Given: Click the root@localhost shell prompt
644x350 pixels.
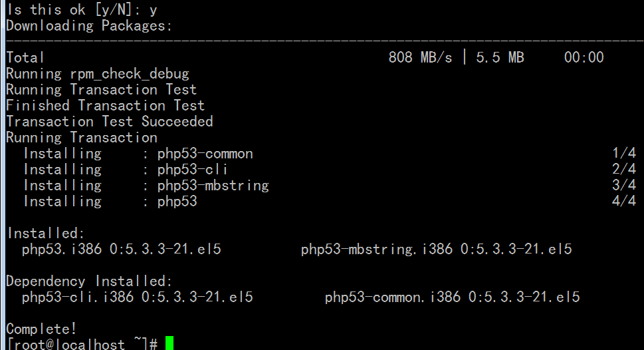Looking at the screenshot, I should pyautogui.click(x=82, y=344).
